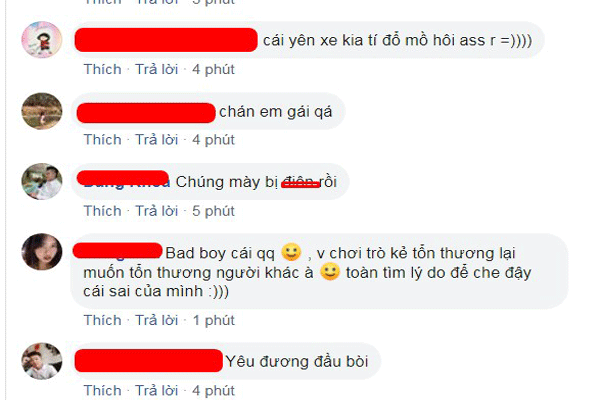Open the redacted author name of 'Yêu đương' comment
Screen dimensions: 600x400
coord(148,361)
